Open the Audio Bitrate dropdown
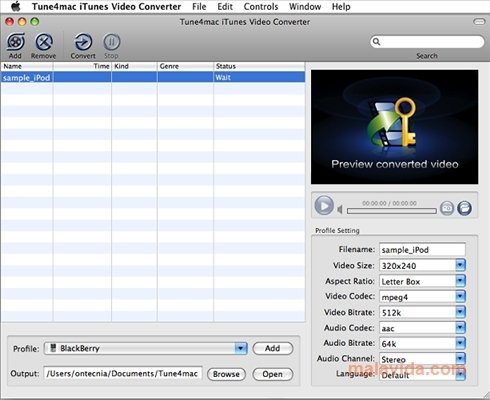 coord(460,343)
